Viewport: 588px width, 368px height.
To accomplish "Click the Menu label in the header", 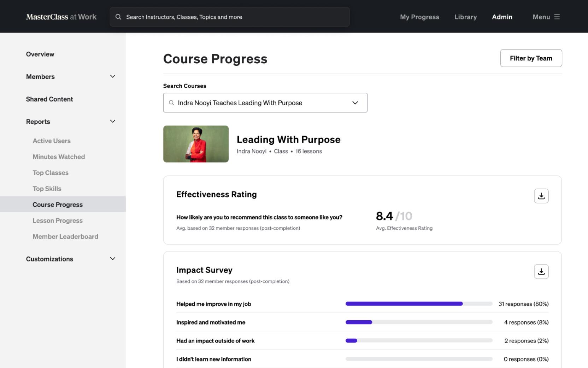I will point(541,17).
